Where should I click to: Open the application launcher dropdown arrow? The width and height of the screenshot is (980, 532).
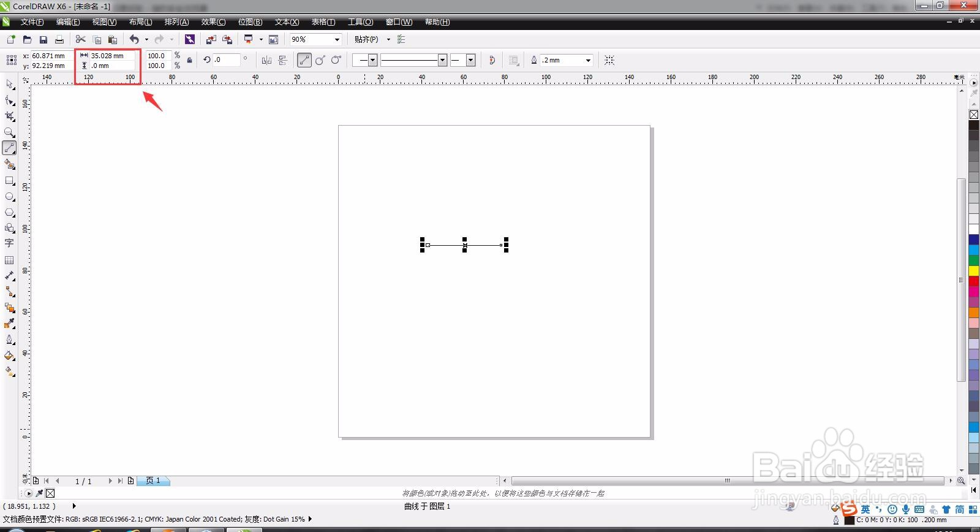coord(261,39)
